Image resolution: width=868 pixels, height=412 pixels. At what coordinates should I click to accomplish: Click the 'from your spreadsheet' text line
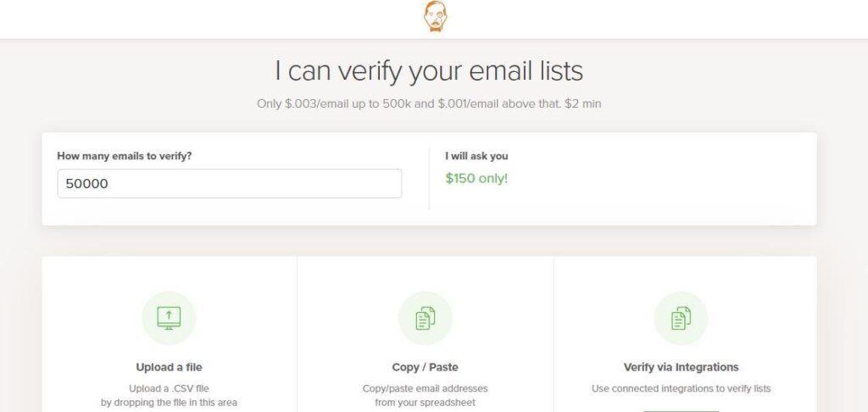[426, 403]
